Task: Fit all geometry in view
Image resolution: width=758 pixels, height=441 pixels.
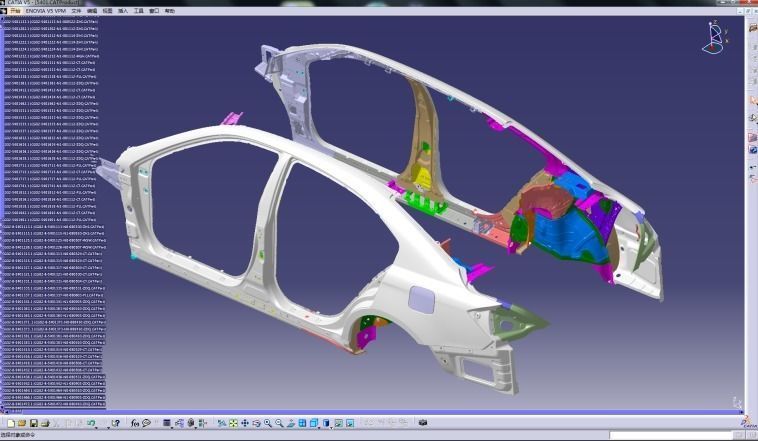Action: coord(233,423)
